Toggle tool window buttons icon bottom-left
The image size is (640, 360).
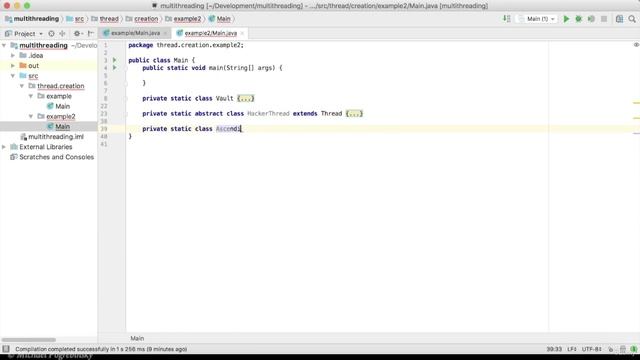(6, 349)
